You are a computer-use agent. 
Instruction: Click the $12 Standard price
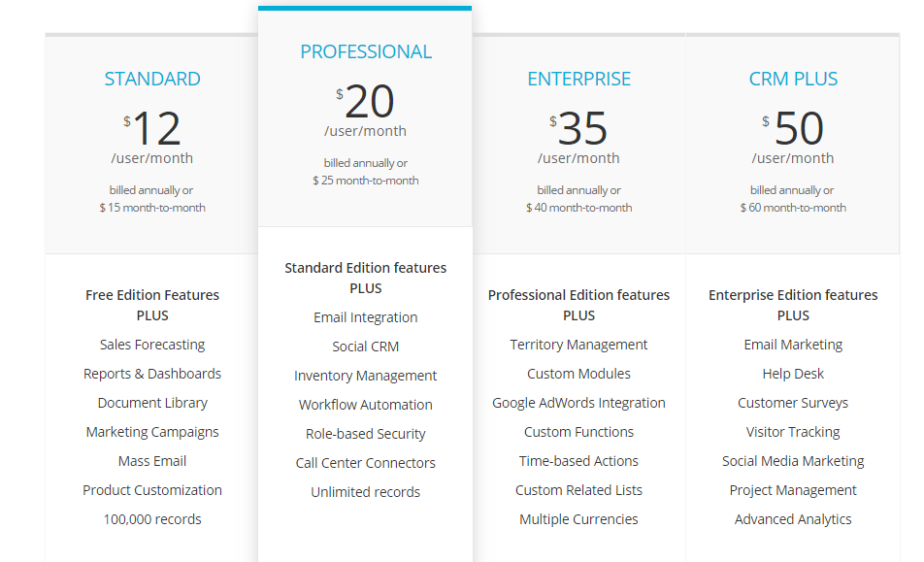tap(155, 128)
